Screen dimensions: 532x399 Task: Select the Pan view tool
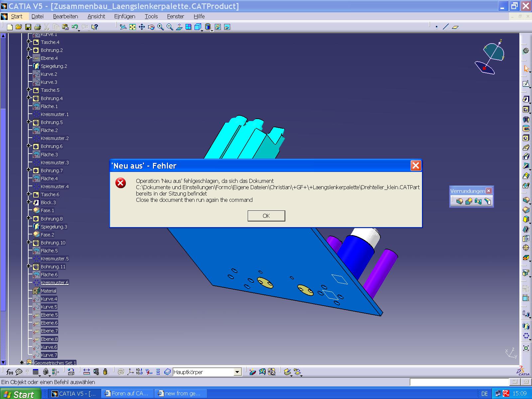(x=142, y=27)
